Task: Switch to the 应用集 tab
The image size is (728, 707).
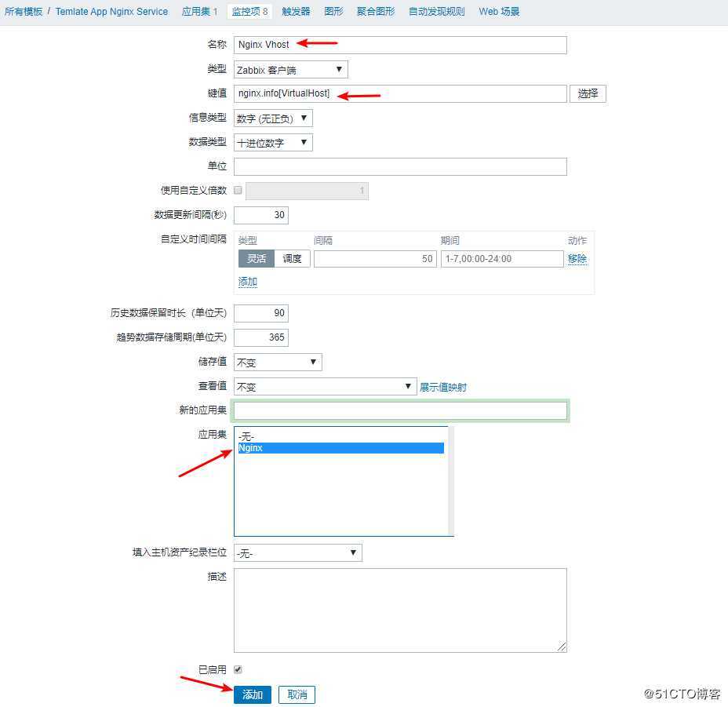Action: 195,11
